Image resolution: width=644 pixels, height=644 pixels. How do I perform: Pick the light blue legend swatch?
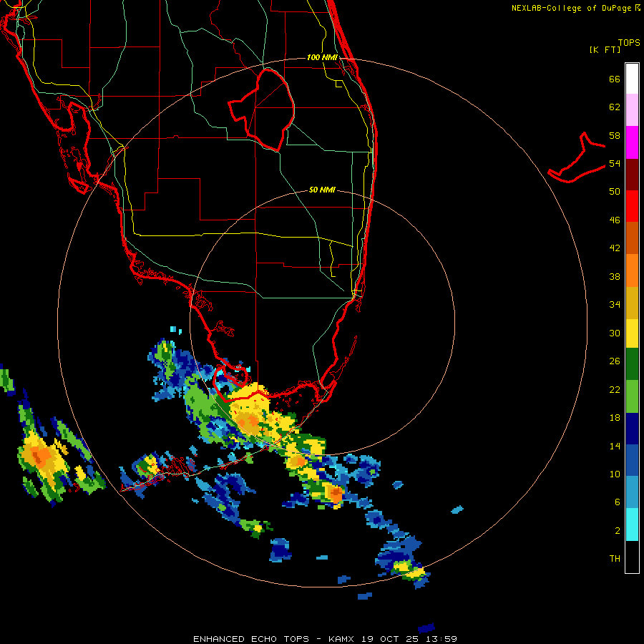(632, 492)
